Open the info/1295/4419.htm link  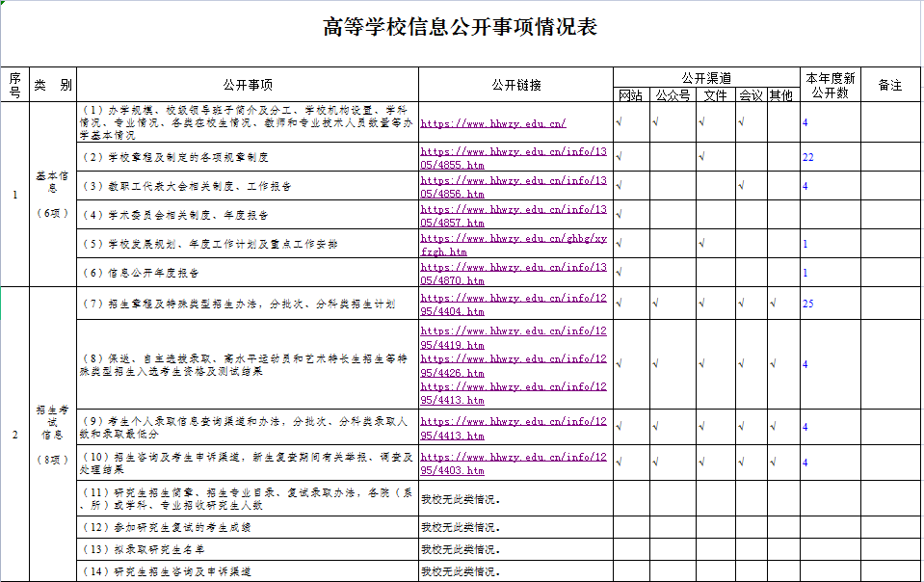514,337
